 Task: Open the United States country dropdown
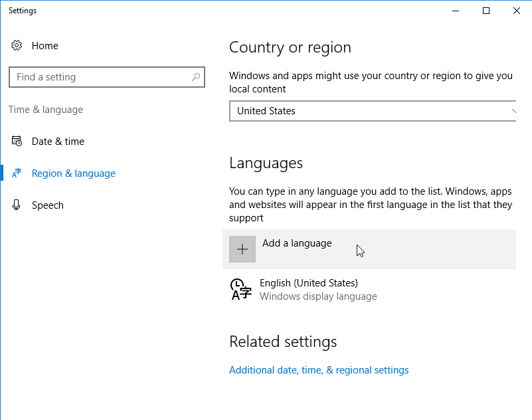373,111
